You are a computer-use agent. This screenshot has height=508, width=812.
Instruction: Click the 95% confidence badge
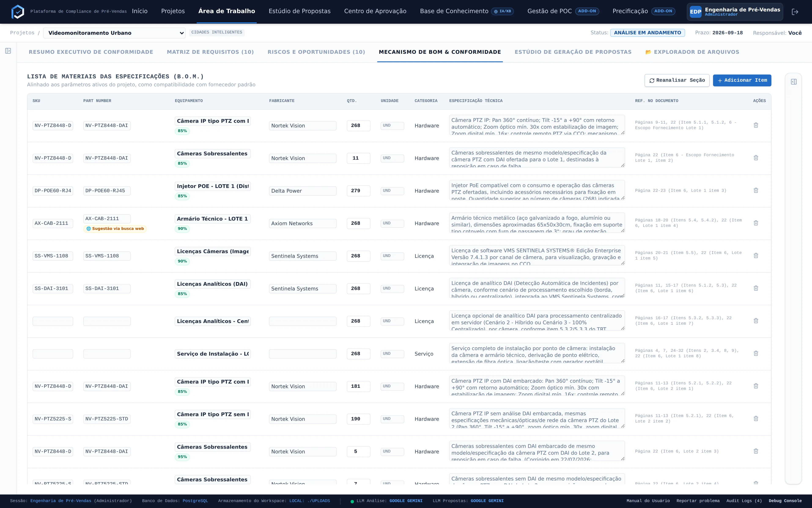pos(182,457)
